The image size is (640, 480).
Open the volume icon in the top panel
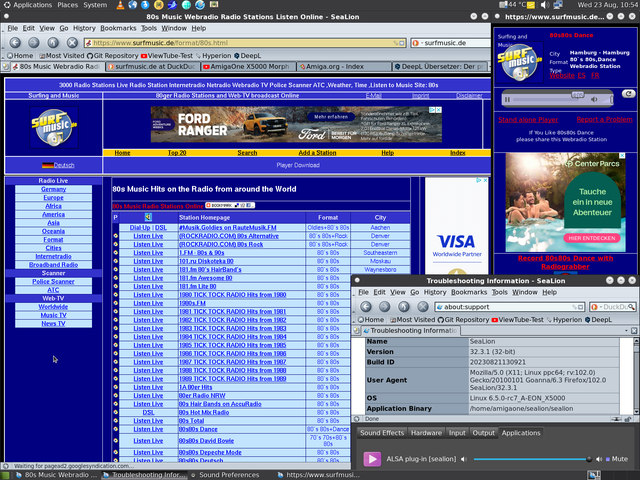click(544, 5)
